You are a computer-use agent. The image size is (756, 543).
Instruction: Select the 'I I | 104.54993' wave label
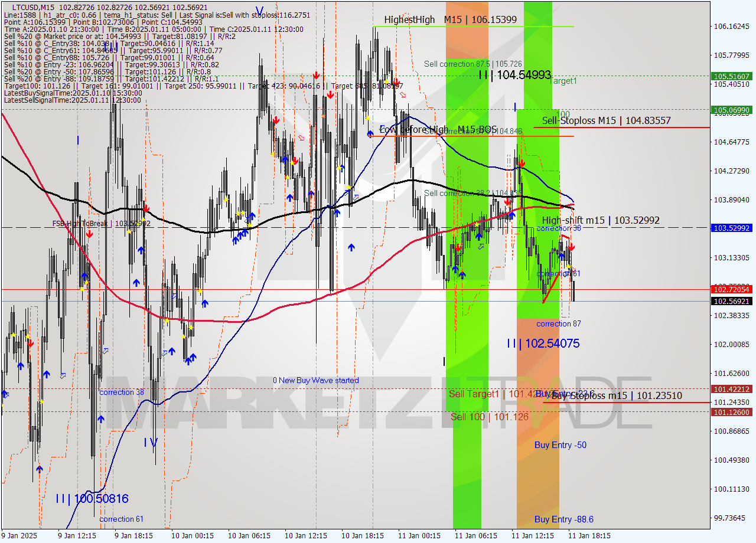(x=515, y=75)
